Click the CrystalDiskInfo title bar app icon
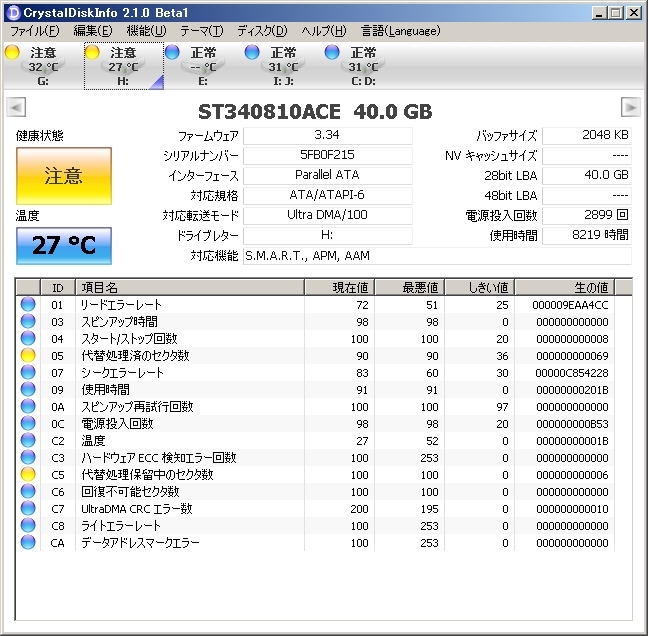648x636 pixels. point(12,12)
